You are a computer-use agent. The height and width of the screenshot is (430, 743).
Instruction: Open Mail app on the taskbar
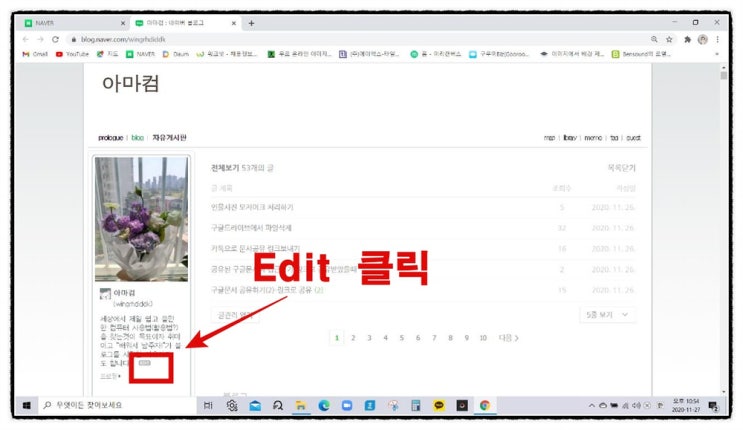(x=255, y=406)
